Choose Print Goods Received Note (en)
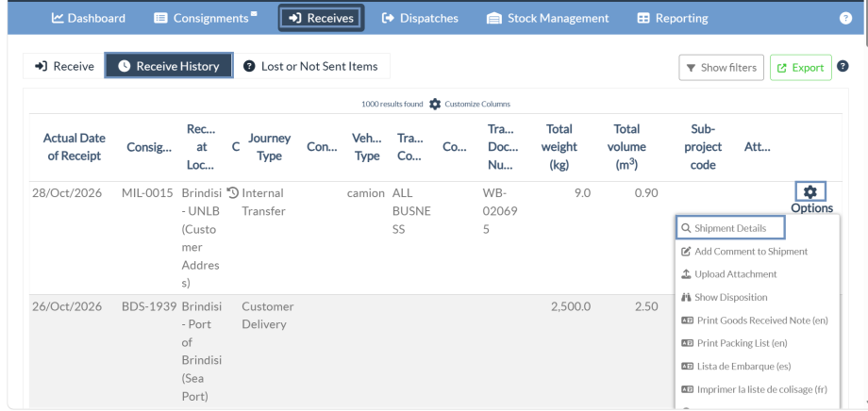Screen dimensions: 868x411 [755, 321]
